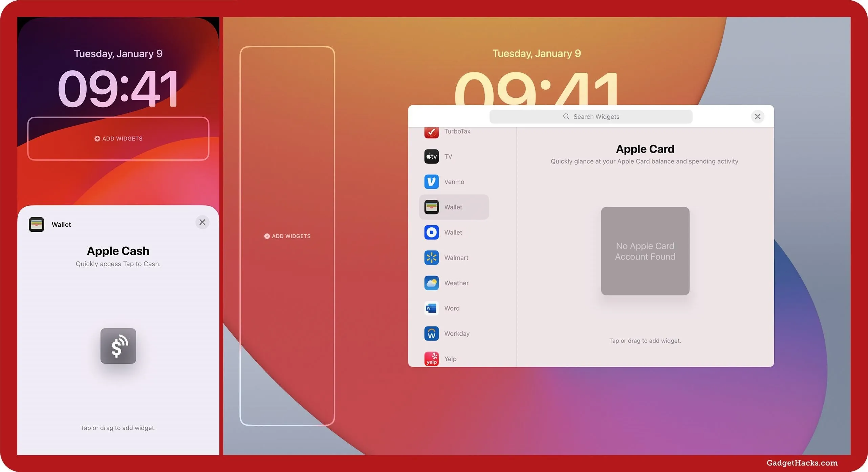Click 'Quickly access Tap to Cash.' text
Screen dimensions: 868x472
[118, 264]
